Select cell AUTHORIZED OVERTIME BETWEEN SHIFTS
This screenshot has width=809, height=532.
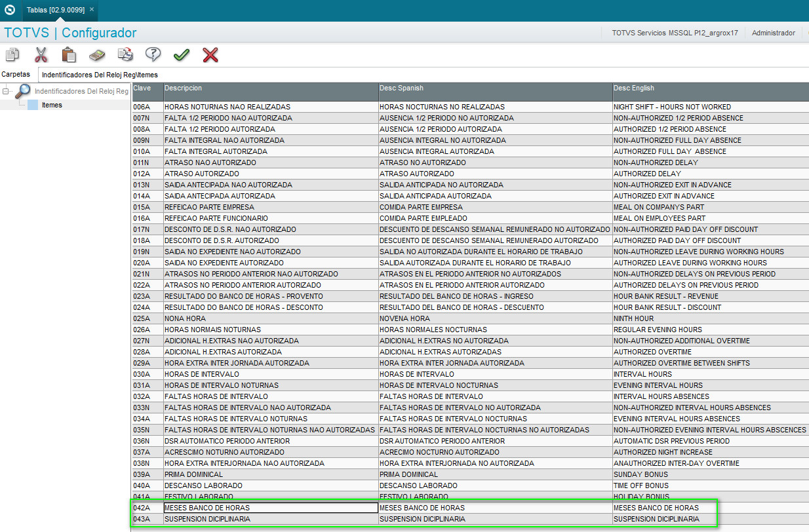711,363
